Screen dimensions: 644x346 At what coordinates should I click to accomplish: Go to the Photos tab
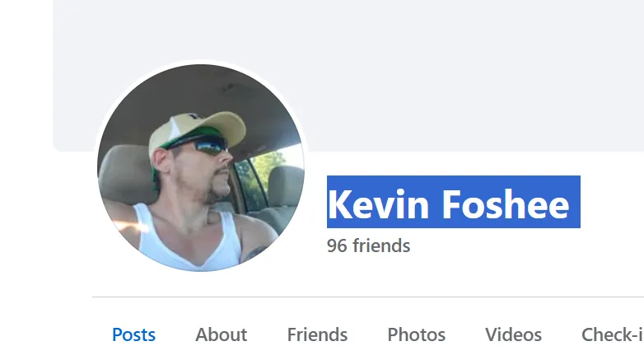coord(417,334)
